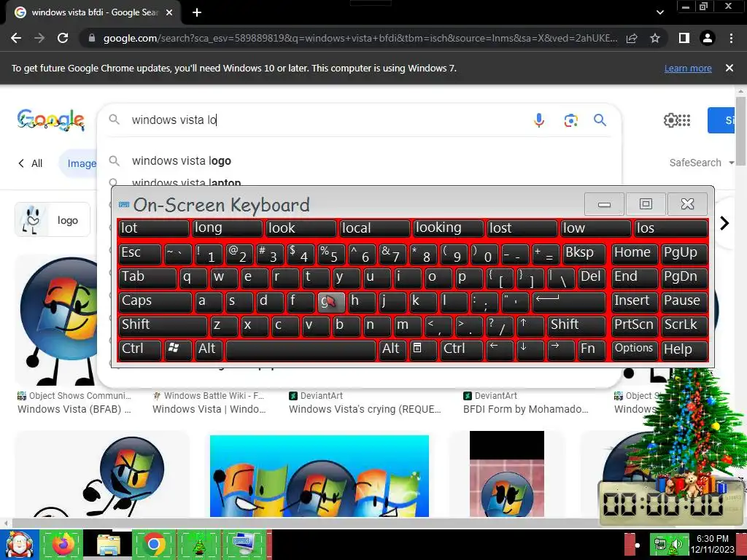Open Help on the On-Screen Keyboard

click(684, 349)
